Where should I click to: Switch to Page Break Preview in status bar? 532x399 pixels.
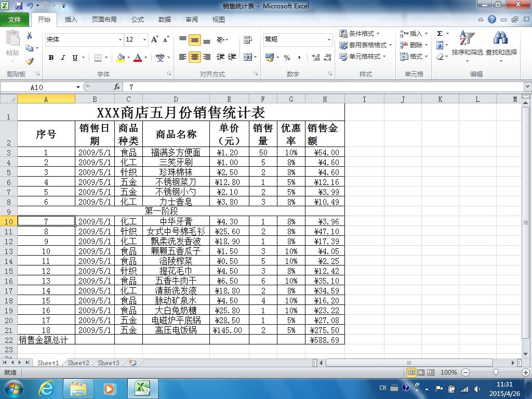(x=431, y=373)
